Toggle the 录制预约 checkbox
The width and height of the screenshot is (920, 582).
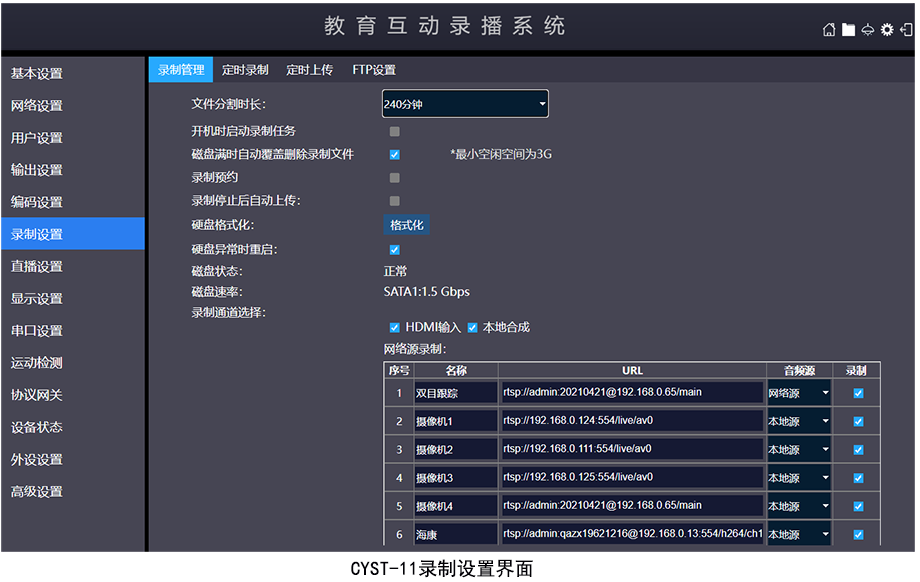[x=395, y=178]
